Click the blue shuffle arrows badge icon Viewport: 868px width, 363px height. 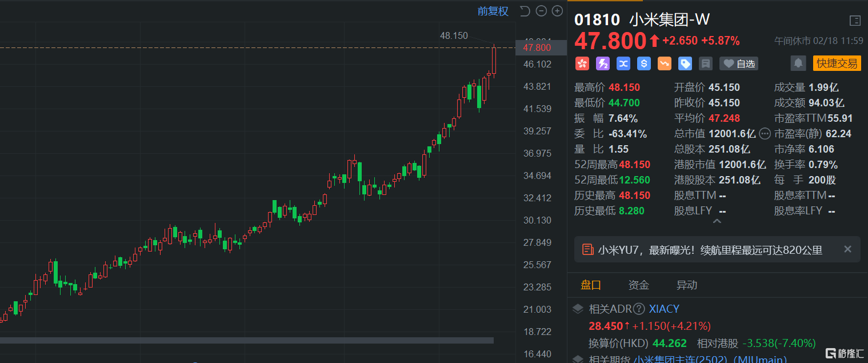623,64
